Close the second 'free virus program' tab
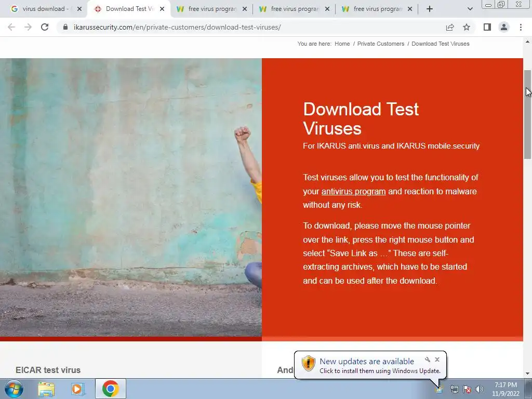532x399 pixels. click(x=327, y=9)
